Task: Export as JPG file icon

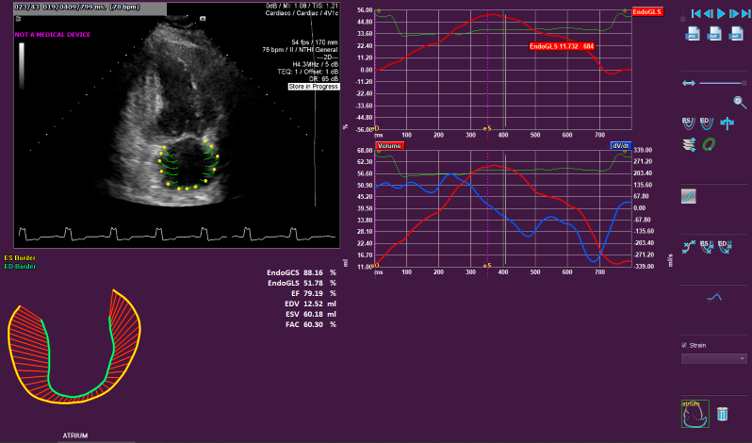Action: 692,34
